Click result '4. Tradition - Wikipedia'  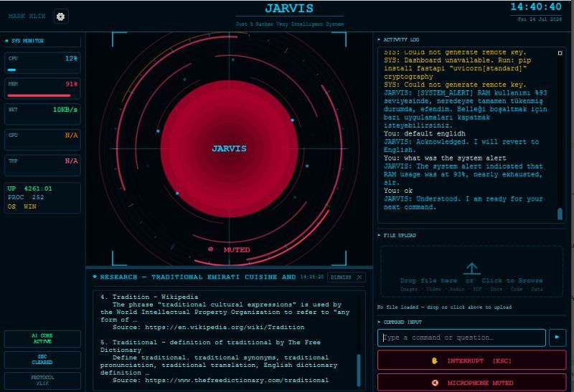[x=149, y=297]
